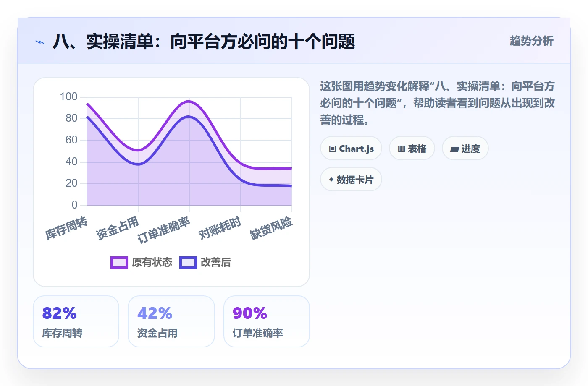This screenshot has height=386, width=588.
Task: Open the 90% 订单准确率 stat card
Action: [x=267, y=321]
